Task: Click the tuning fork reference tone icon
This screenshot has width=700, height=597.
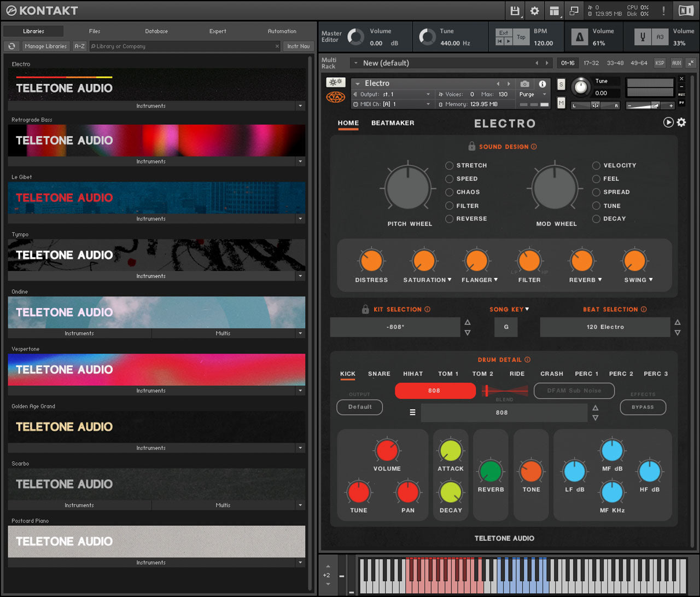Action: click(x=643, y=37)
